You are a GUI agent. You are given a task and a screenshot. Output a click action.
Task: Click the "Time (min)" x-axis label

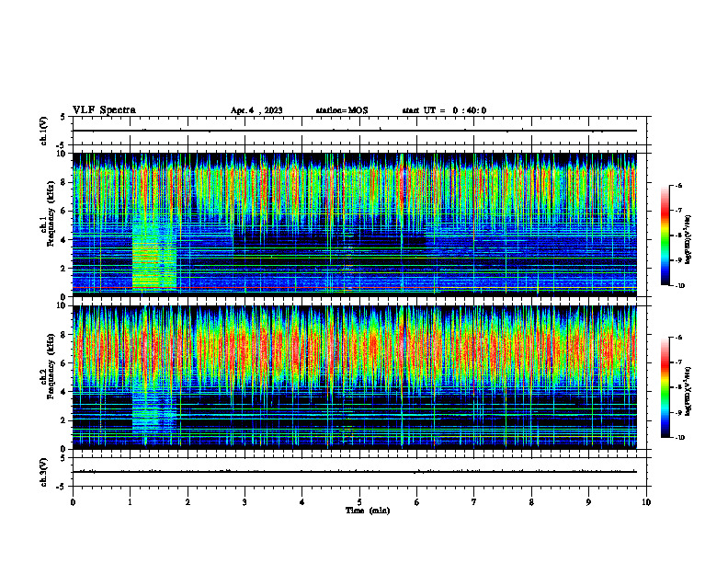point(368,511)
